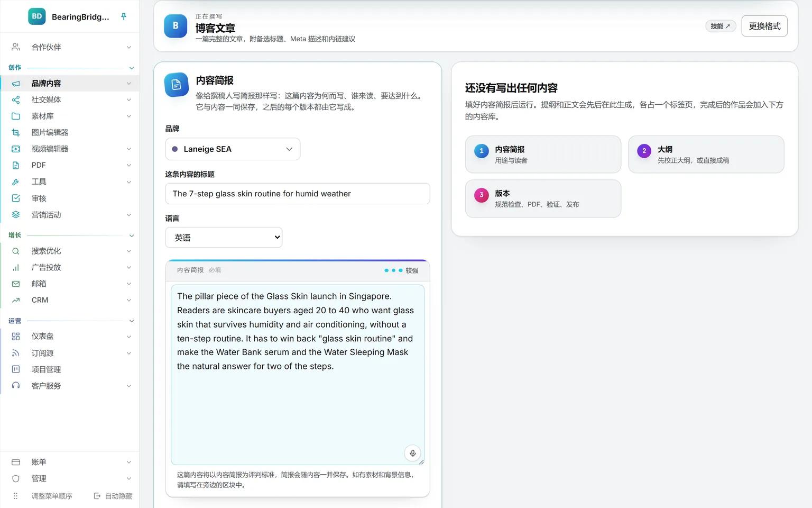Click the 客户服务 headset icon
This screenshot has height=508, width=812.
coord(16,386)
